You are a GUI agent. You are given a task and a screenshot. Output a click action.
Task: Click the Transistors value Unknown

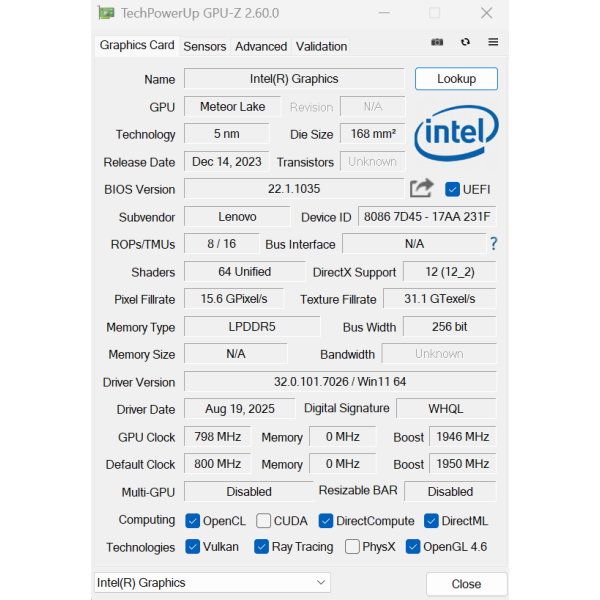372,162
